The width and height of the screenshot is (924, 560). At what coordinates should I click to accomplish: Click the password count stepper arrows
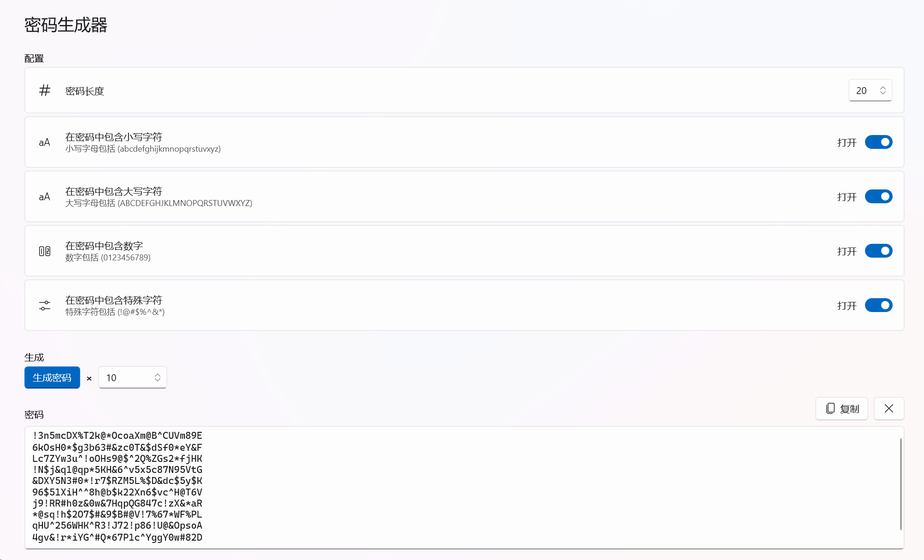coord(158,377)
